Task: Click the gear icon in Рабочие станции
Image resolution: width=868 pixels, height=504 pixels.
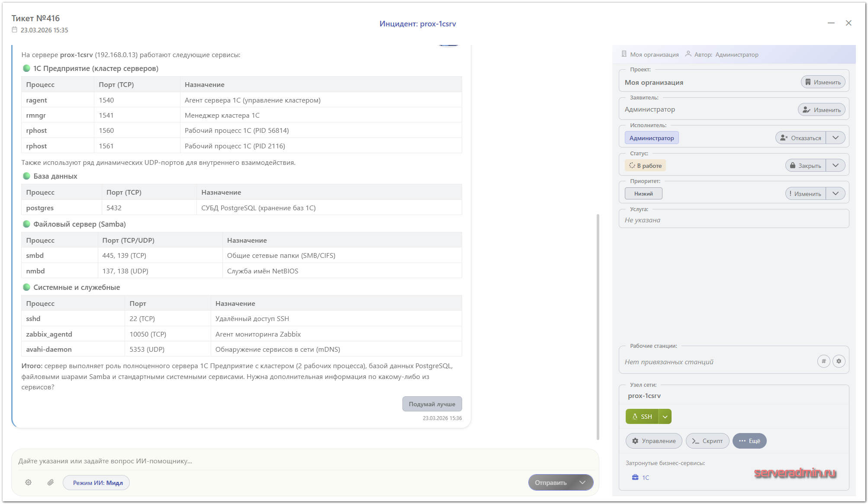Action: (839, 361)
